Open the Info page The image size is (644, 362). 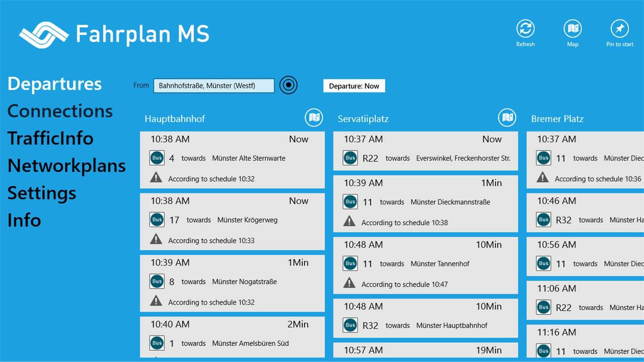point(24,220)
